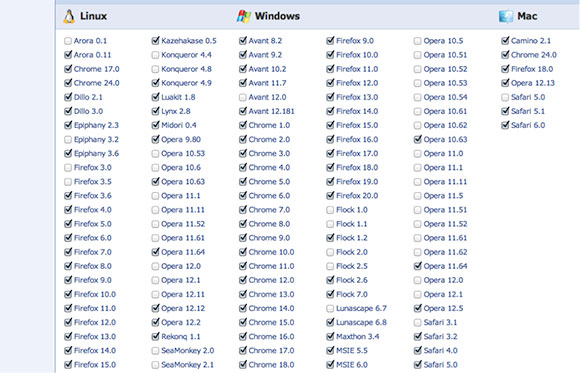Viewport: 580px width, 373px height.
Task: Enable the Arora 0.1 checkbox
Action: (x=68, y=41)
